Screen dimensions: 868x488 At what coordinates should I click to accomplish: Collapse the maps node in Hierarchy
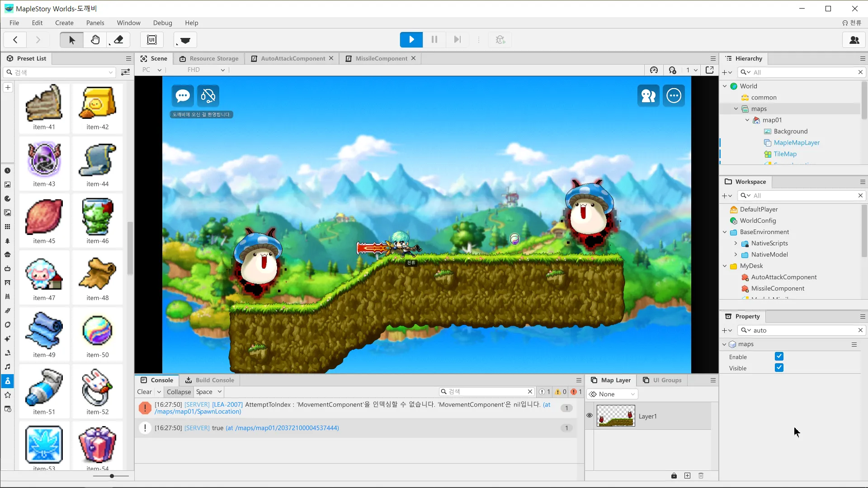click(x=736, y=109)
